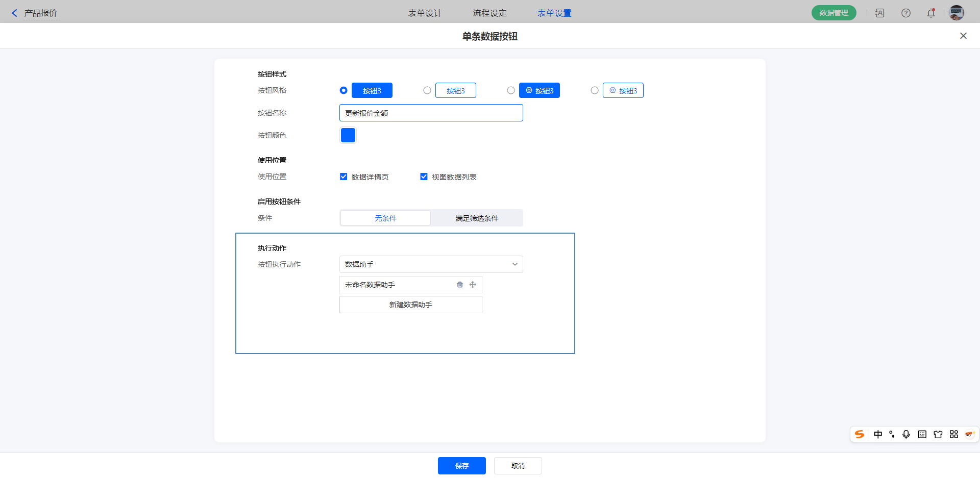Click the user avatar in top bar
Image resolution: width=980 pixels, height=478 pixels.
(x=956, y=13)
